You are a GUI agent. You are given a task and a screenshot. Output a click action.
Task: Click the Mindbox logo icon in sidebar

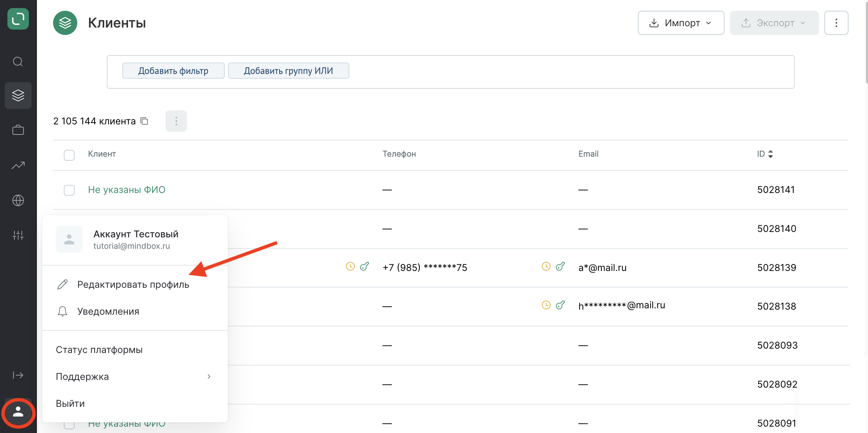18,19
